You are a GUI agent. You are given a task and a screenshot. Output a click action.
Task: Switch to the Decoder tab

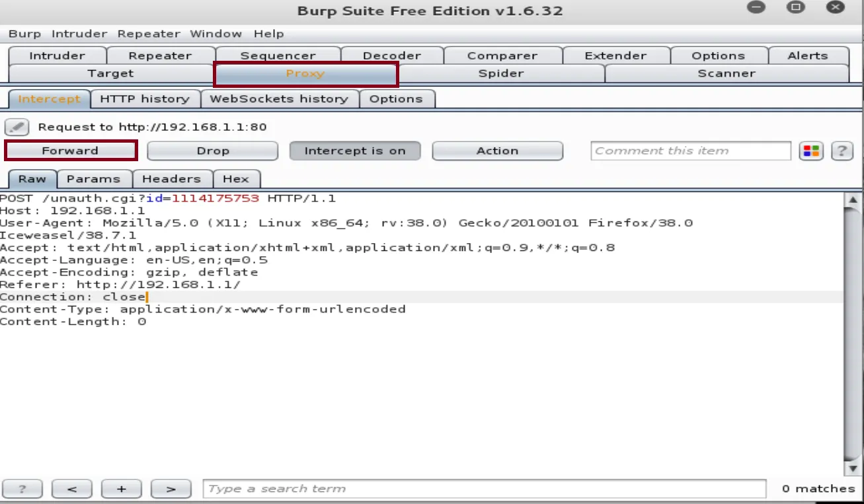[392, 55]
